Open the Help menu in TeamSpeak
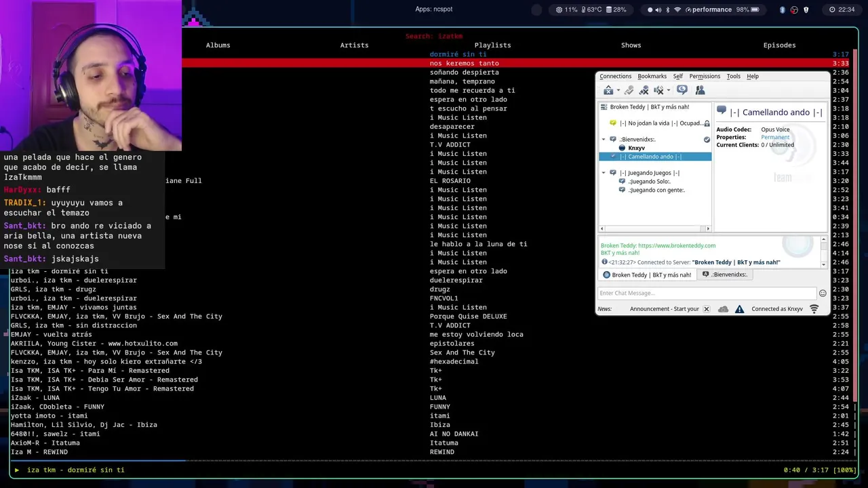 tap(753, 77)
